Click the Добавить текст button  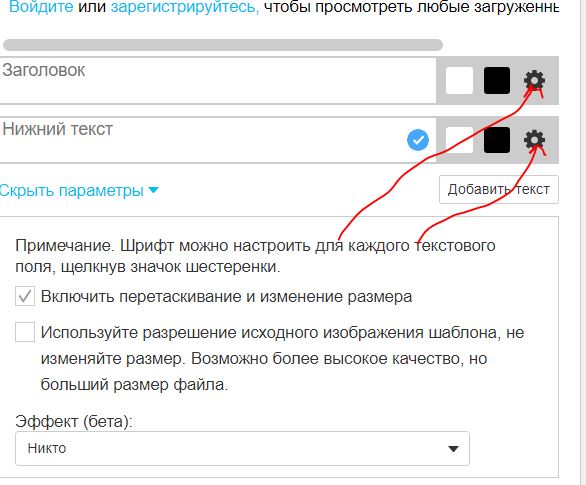pos(499,189)
